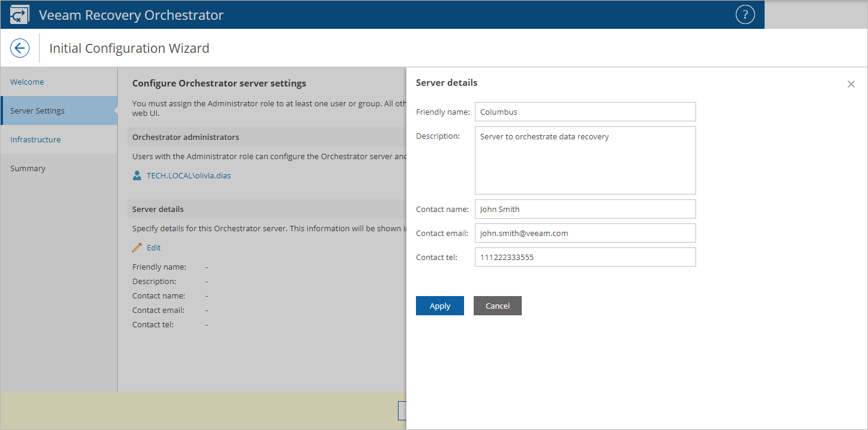The image size is (868, 430).
Task: Select the Contact name input field
Action: (x=585, y=209)
